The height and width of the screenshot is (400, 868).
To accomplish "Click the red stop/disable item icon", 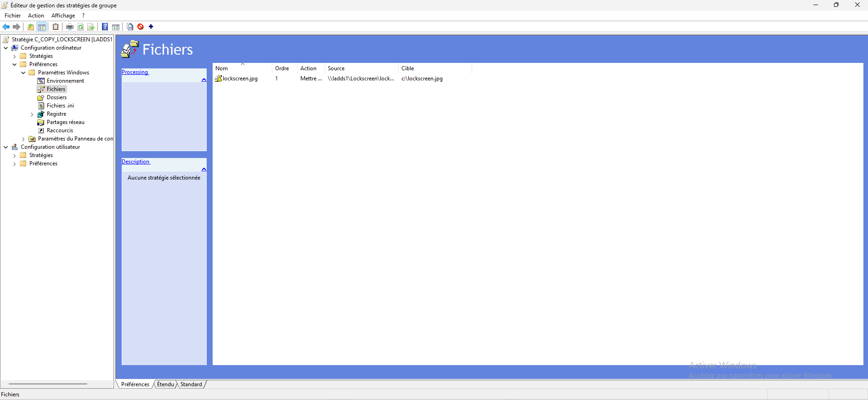I will [141, 27].
